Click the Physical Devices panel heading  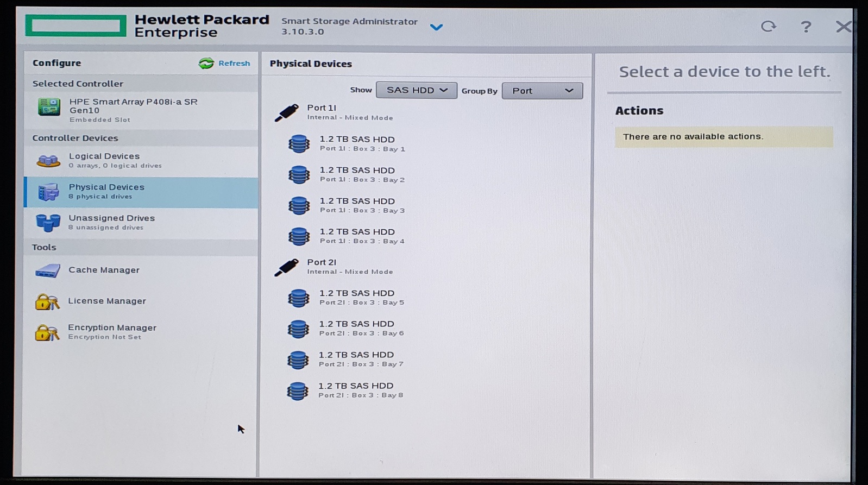point(311,64)
